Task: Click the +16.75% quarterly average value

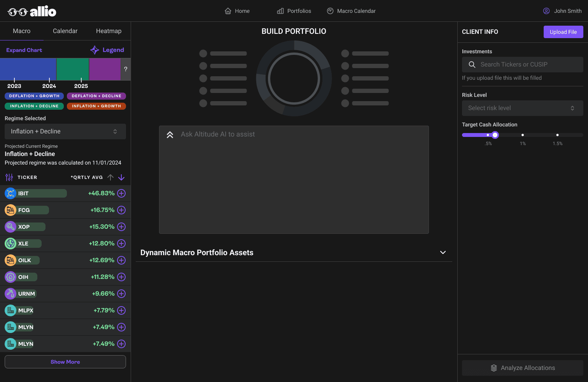Action: (102, 210)
